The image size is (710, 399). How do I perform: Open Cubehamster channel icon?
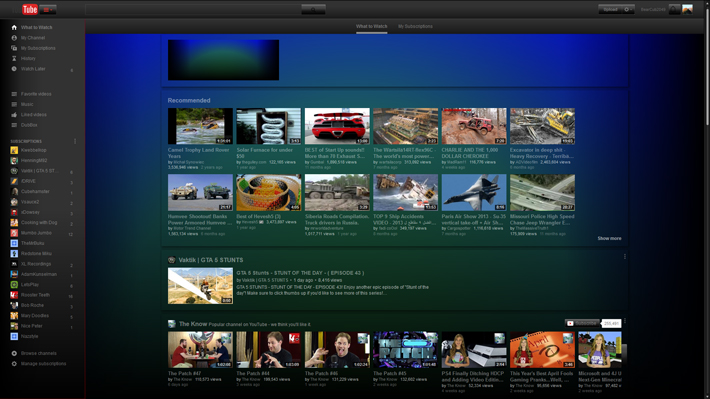tap(14, 192)
